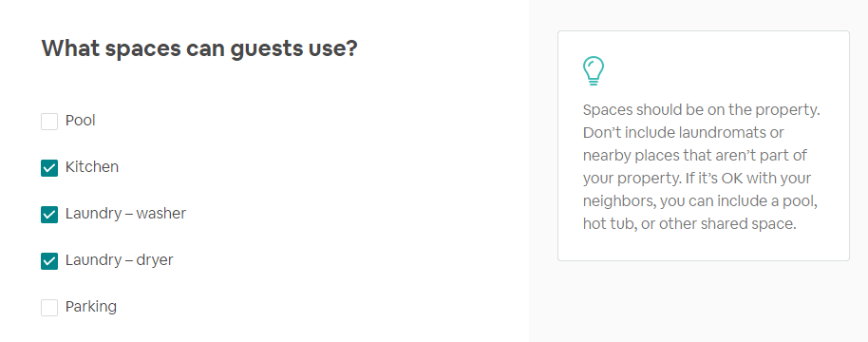Select the Laundry – washer label
The height and width of the screenshot is (342, 868).
pos(125,213)
